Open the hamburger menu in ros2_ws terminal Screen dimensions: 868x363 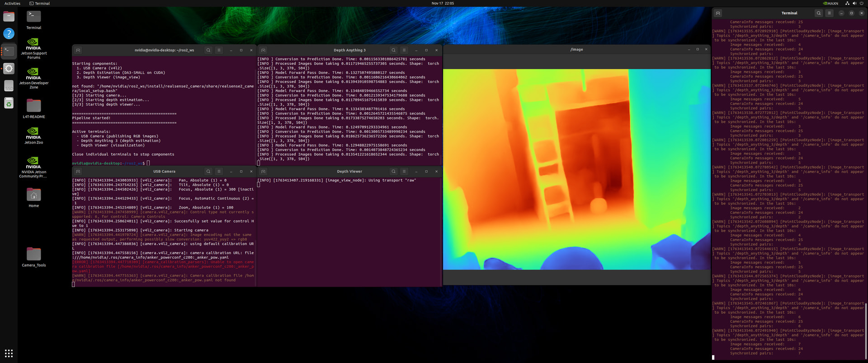click(x=219, y=50)
